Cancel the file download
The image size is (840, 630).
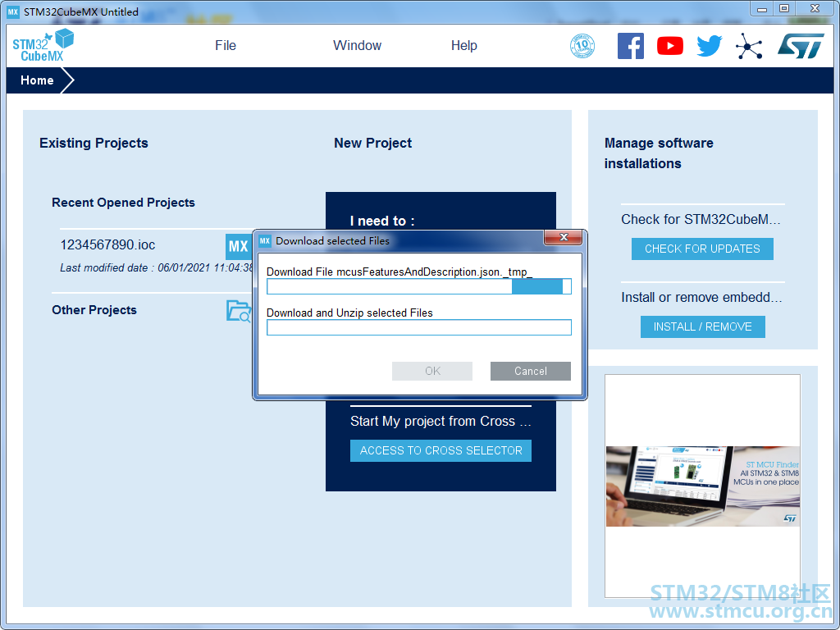coord(531,372)
